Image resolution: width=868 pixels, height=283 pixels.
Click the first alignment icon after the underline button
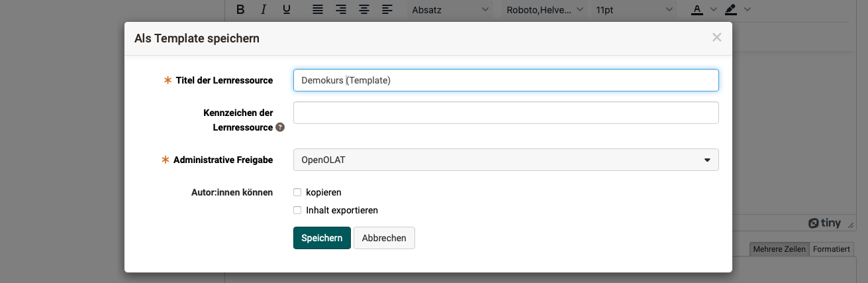pyautogui.click(x=318, y=9)
